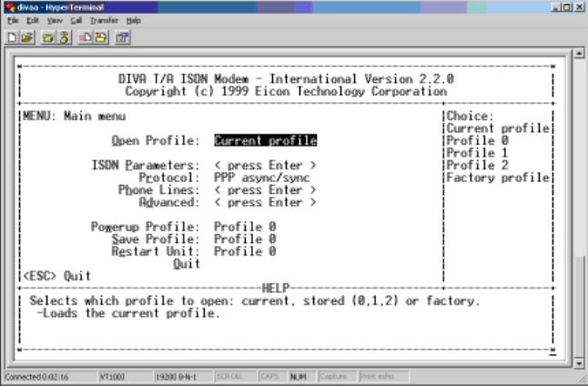
Task: Click the 'Quit' menu entry above ESC line
Action: [x=187, y=264]
